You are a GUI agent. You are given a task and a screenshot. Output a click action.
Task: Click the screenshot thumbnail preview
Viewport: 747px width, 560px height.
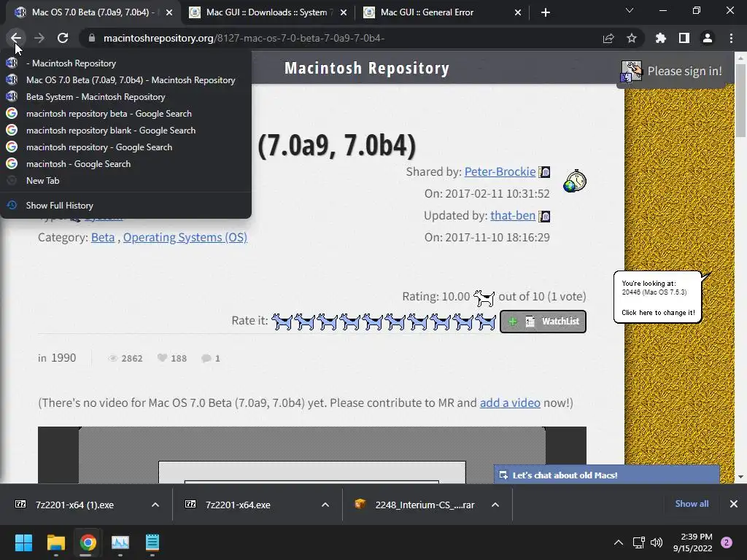click(312, 455)
